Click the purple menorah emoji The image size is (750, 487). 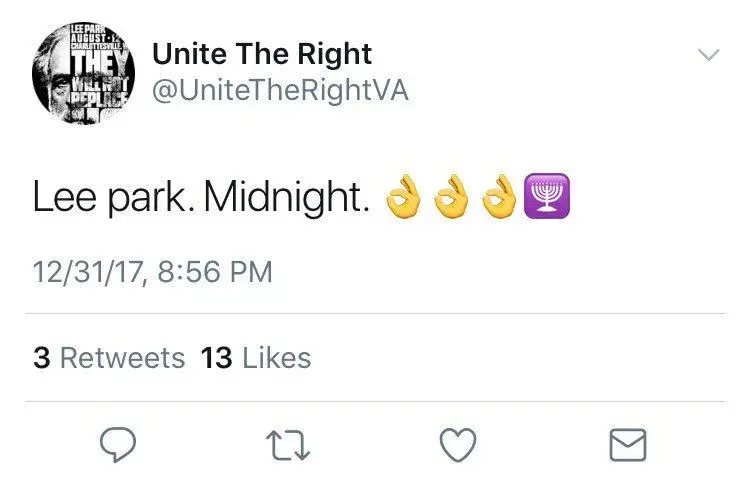coord(548,199)
